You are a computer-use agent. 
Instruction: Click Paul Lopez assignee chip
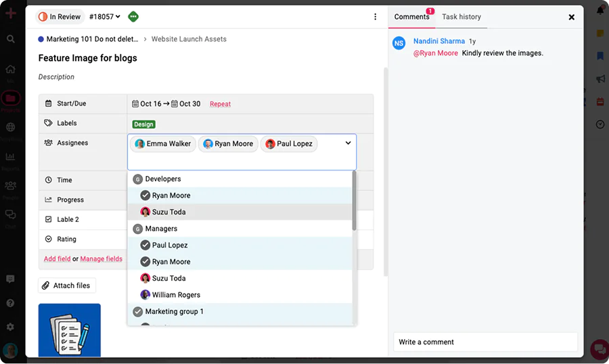[289, 143]
